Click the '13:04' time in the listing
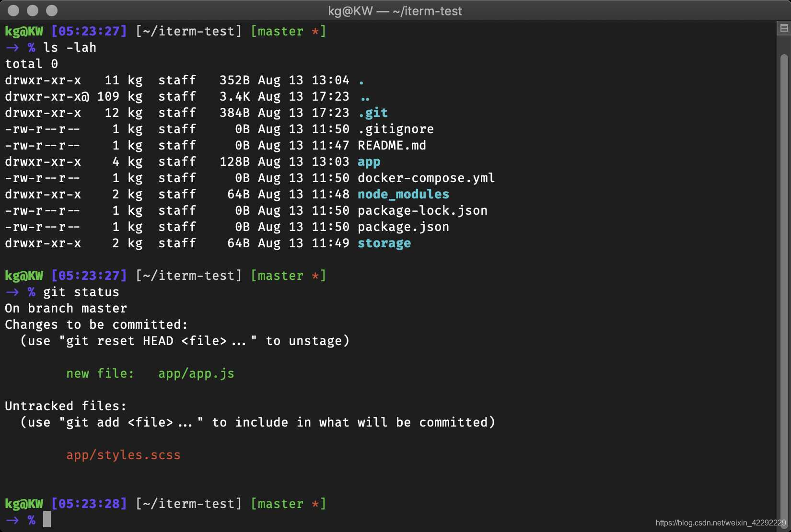The width and height of the screenshot is (791, 532). [x=331, y=80]
